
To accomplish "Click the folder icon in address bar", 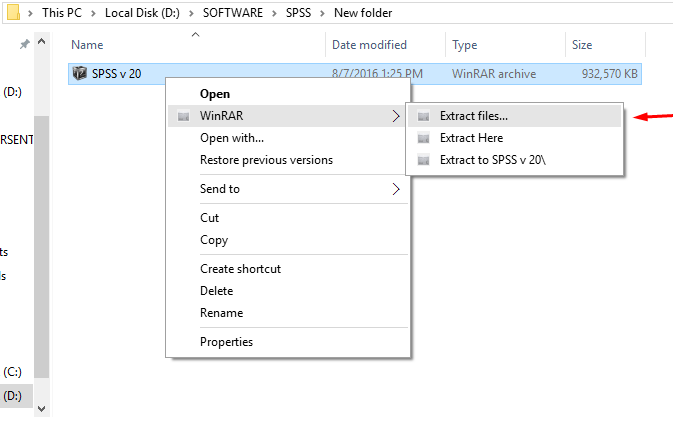I will (12, 13).
